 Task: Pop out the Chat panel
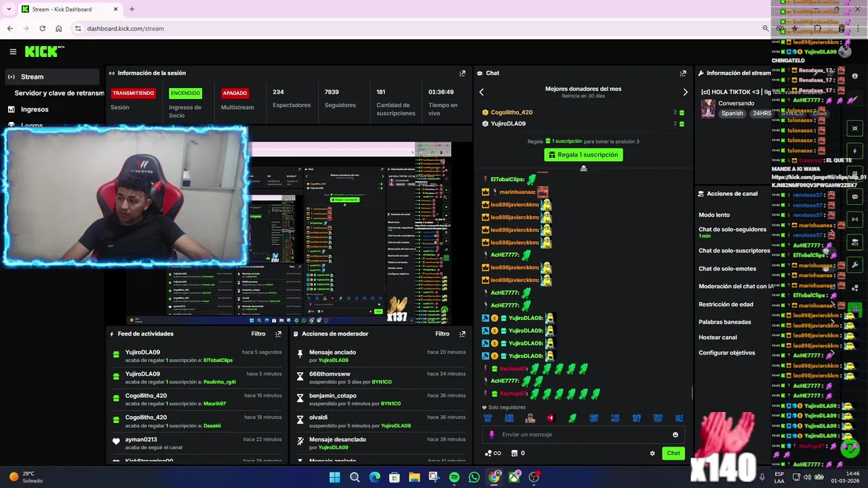(x=683, y=73)
